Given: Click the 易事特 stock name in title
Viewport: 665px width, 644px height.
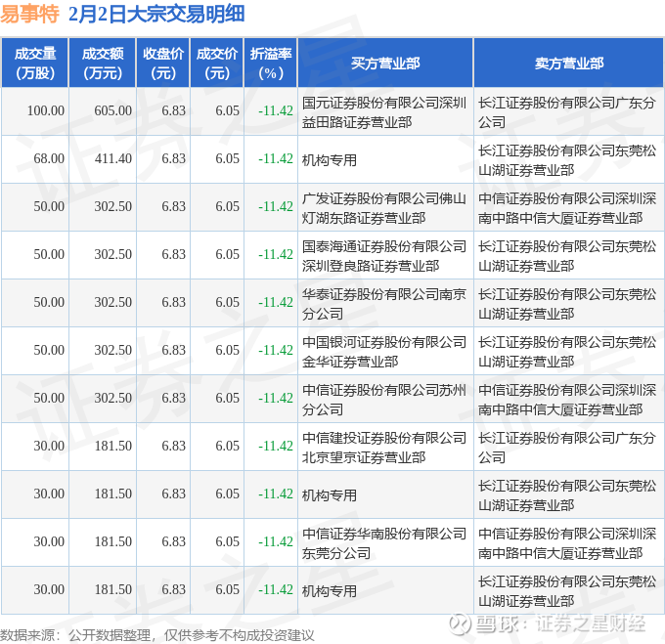Looking at the screenshot, I should click(x=29, y=14).
